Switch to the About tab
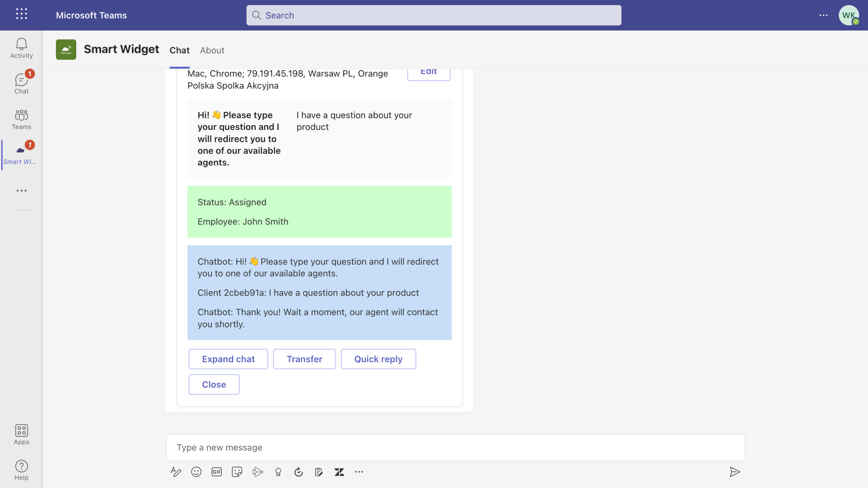 click(x=212, y=50)
